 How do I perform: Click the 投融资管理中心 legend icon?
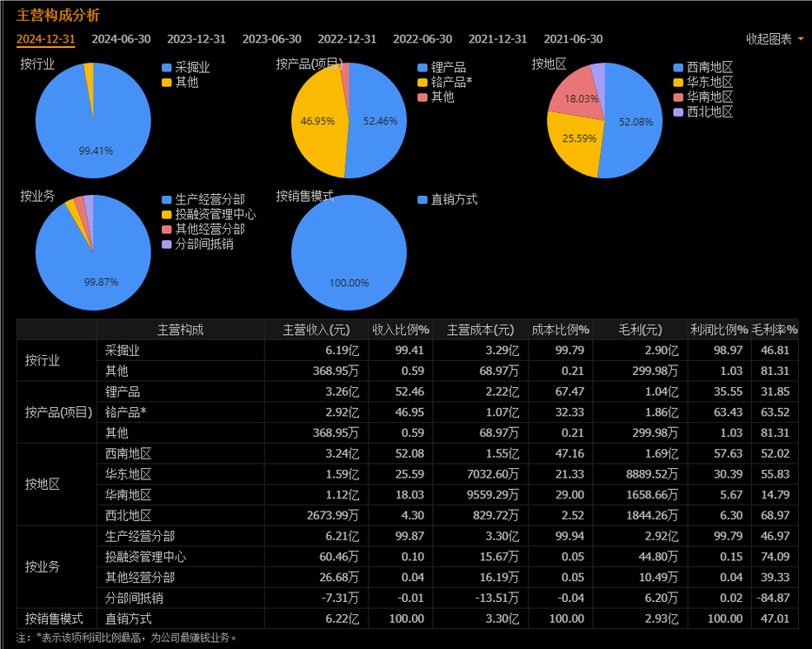167,215
